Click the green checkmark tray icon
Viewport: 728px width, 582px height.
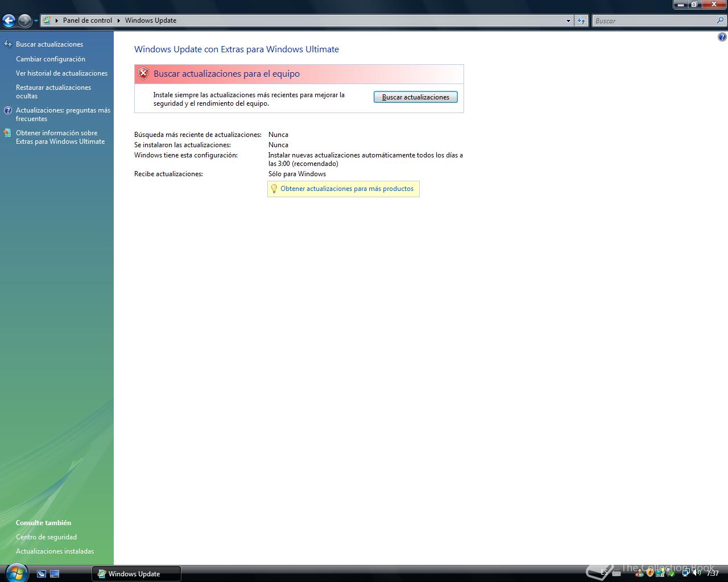point(671,573)
